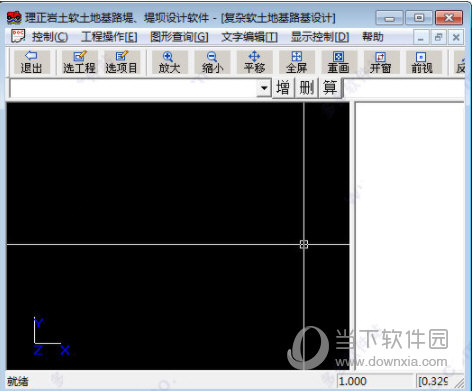Open the 图形查询[G] menu

pos(179,37)
